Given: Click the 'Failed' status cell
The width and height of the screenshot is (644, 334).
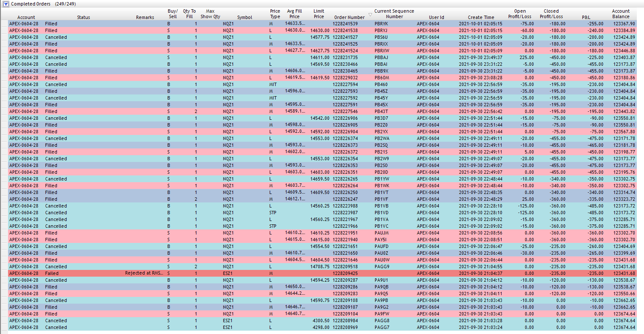Looking at the screenshot, I should (x=51, y=273).
